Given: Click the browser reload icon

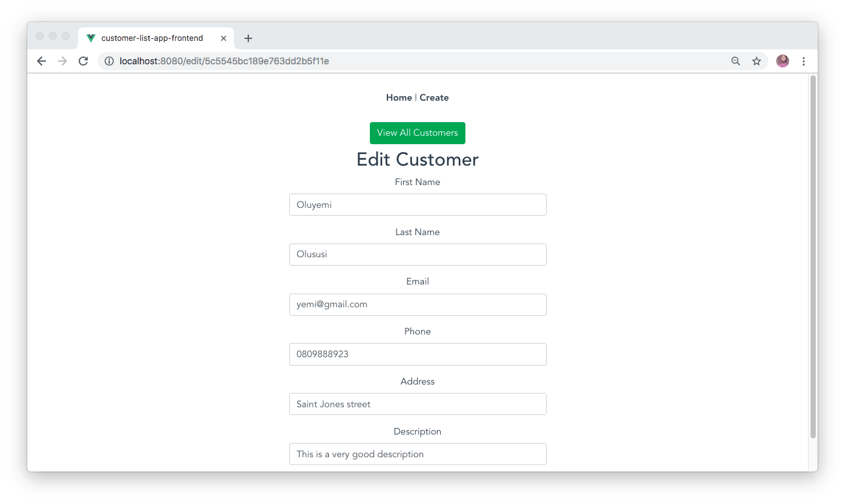Looking at the screenshot, I should 83,60.
